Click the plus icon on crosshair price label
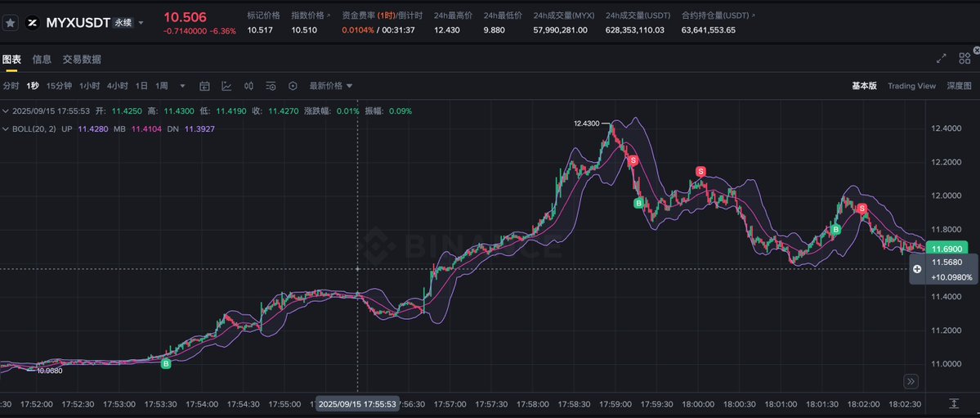Image resolution: width=980 pixels, height=418 pixels. click(917, 269)
